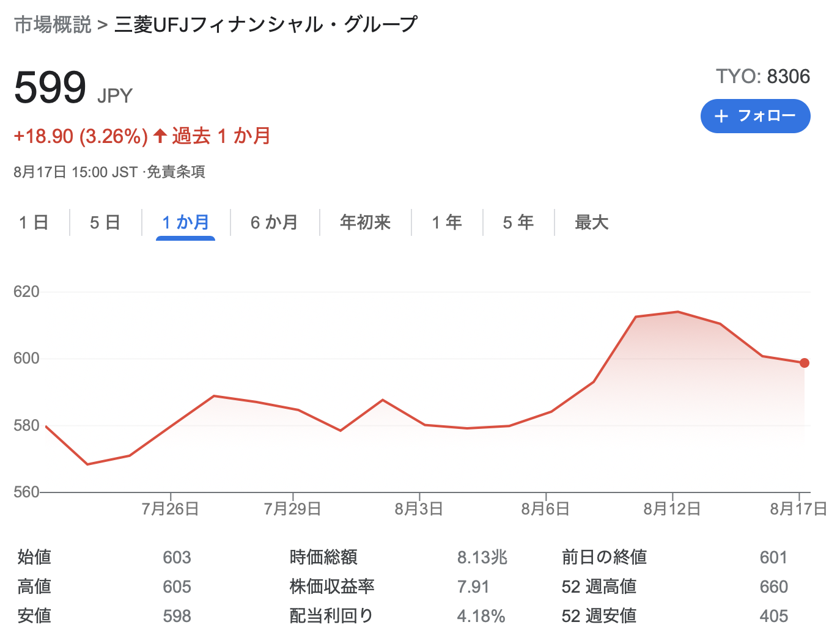840x633 pixels.
Task: Click the 安値 value 598
Action: click(177, 616)
